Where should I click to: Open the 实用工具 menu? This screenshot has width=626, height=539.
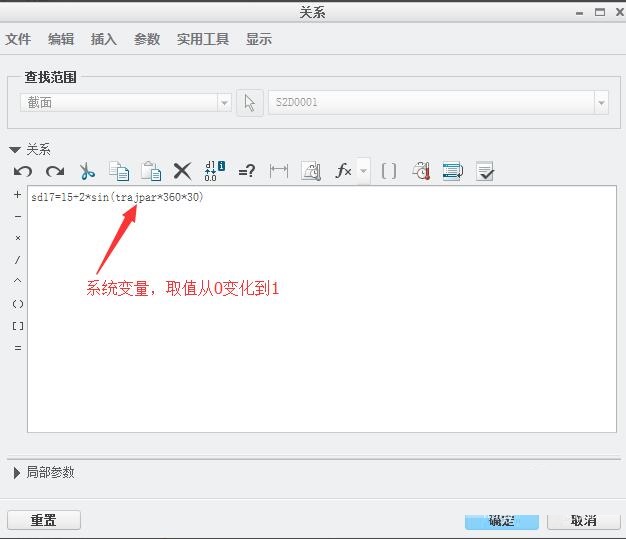(203, 39)
